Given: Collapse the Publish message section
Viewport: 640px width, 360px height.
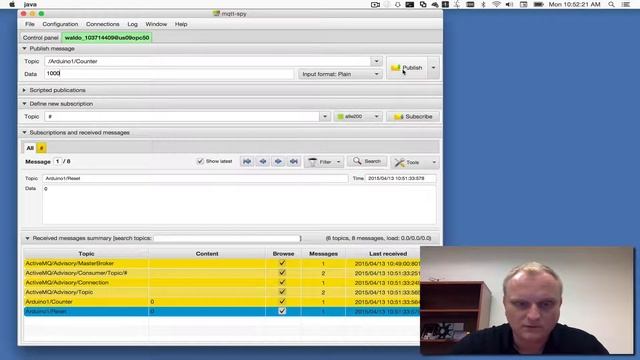Looking at the screenshot, I should coord(24,49).
